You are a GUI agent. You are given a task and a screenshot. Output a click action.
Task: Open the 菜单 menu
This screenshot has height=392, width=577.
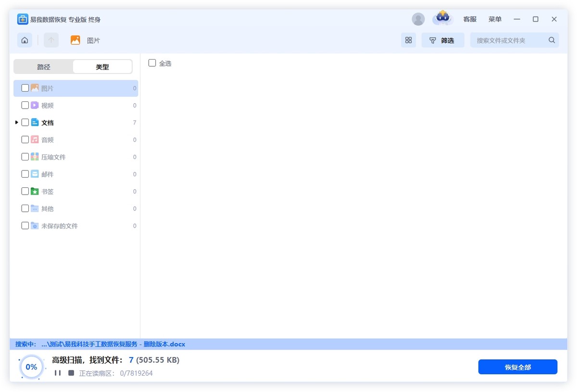pos(495,19)
